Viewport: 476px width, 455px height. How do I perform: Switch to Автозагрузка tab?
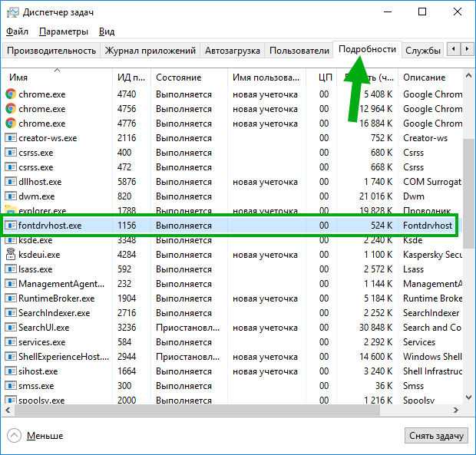(x=232, y=51)
